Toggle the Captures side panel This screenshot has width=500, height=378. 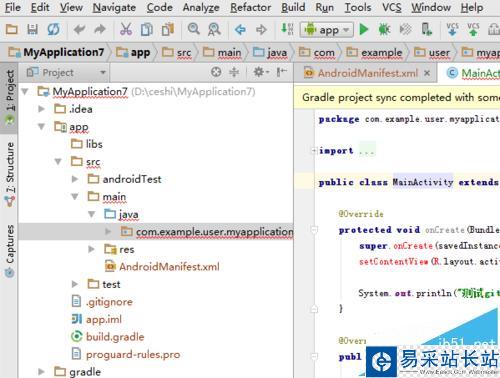[x=10, y=251]
